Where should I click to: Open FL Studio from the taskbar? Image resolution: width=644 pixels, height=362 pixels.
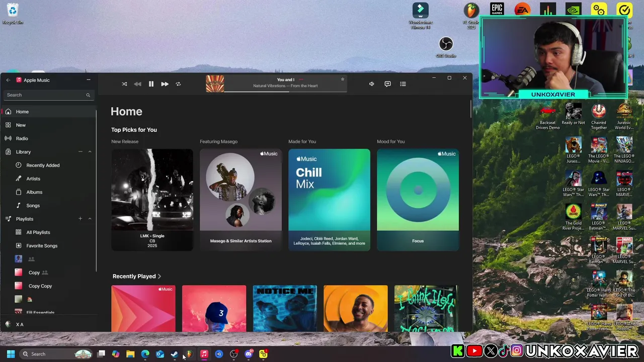point(189,354)
